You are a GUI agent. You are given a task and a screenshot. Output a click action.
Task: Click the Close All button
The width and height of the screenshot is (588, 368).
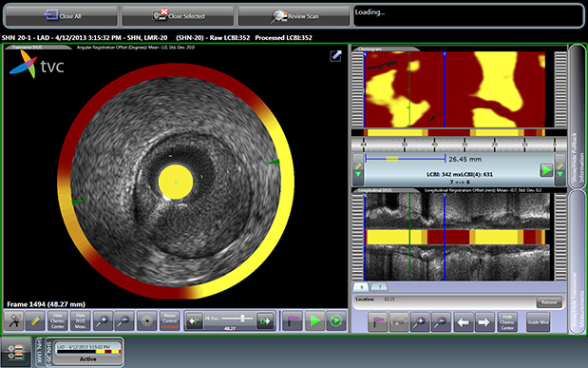pos(62,16)
